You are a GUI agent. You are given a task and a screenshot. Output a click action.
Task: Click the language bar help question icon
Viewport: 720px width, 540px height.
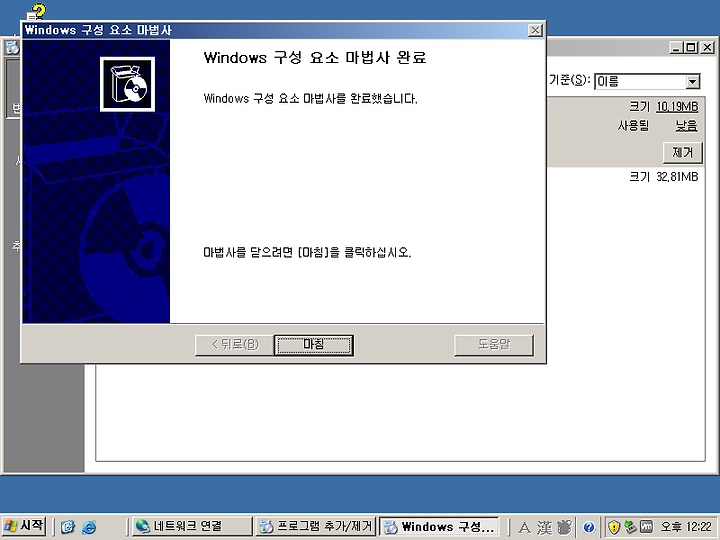[x=589, y=528]
